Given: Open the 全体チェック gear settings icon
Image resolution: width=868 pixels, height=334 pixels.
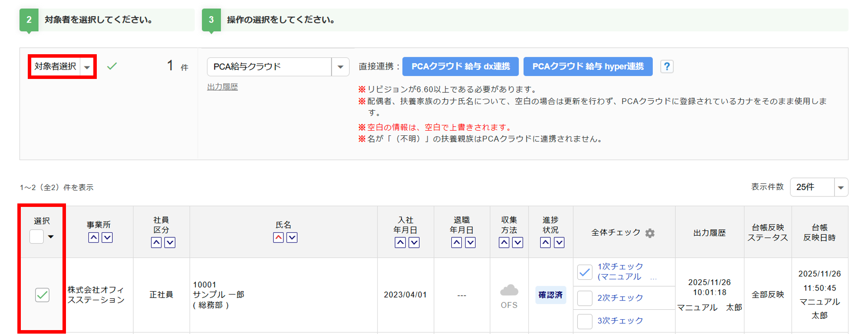Looking at the screenshot, I should coord(650,233).
